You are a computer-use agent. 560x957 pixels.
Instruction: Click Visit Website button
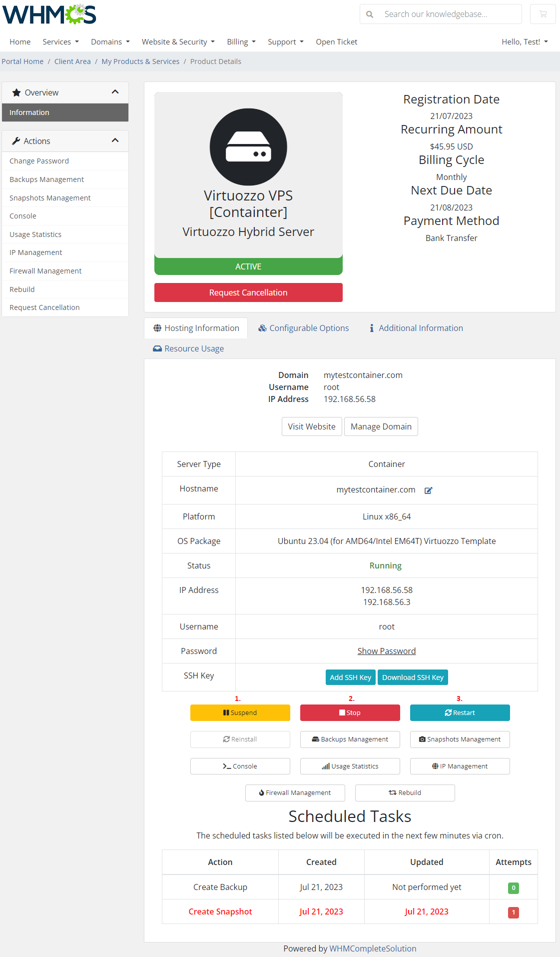click(x=312, y=426)
